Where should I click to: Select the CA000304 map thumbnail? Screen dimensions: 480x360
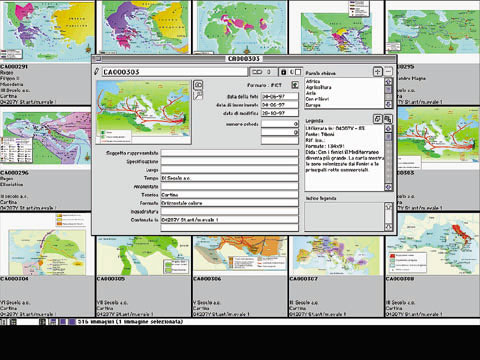pos(46,244)
